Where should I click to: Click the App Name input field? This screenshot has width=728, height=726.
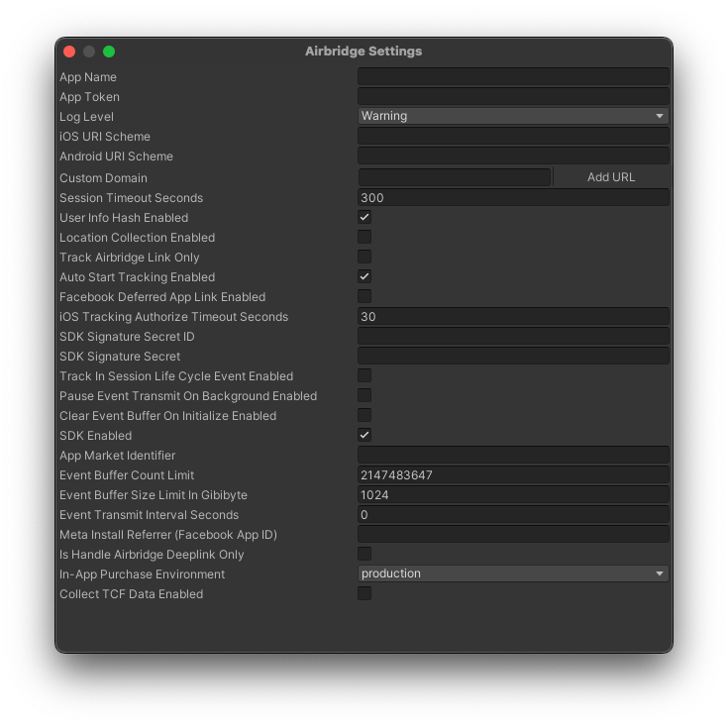[513, 76]
